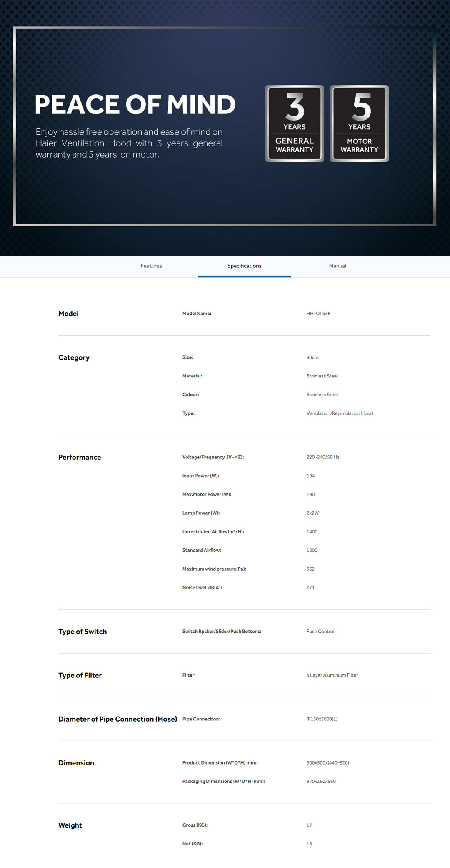Image resolution: width=450 pixels, height=868 pixels.
Task: Click the Push Control switch value
Action: click(320, 632)
